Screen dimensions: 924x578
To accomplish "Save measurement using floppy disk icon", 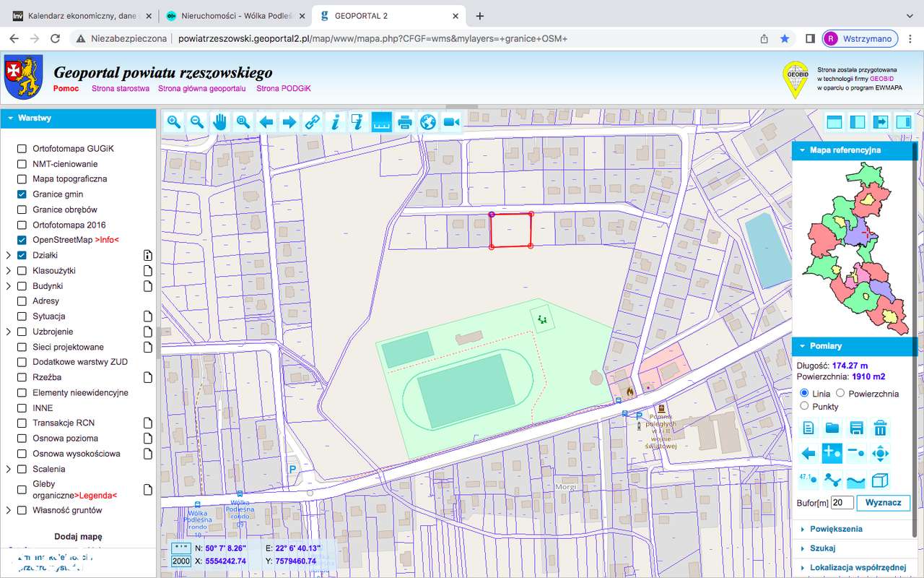I will (856, 428).
